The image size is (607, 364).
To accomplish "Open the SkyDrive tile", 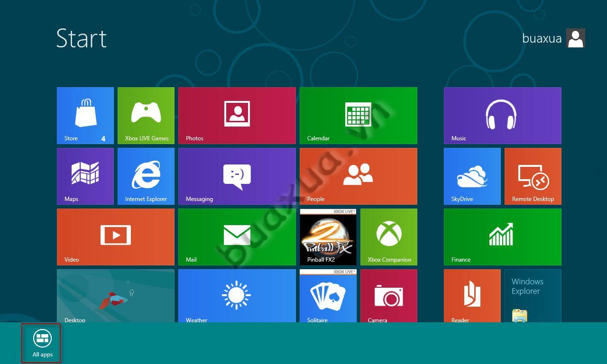I will click(x=472, y=176).
